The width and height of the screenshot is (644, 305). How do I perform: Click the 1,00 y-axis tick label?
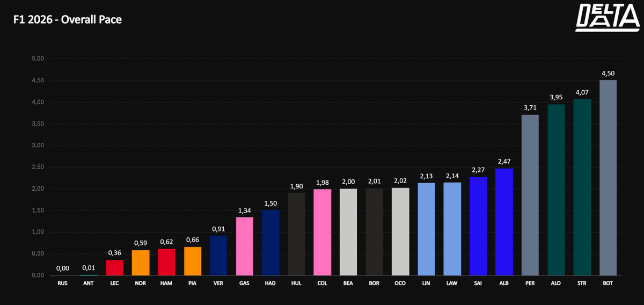click(38, 232)
